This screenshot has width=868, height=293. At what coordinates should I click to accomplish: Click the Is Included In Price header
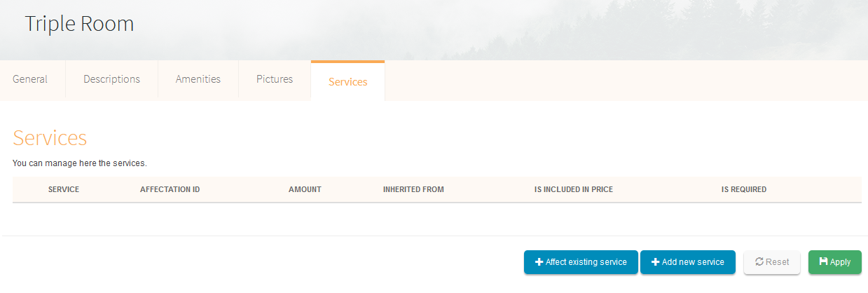pyautogui.click(x=573, y=189)
